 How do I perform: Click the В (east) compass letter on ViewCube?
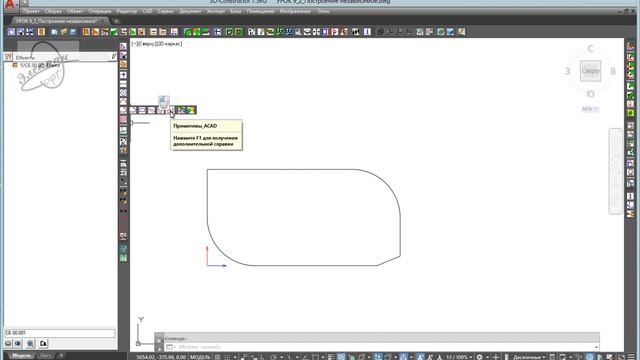pyautogui.click(x=613, y=71)
